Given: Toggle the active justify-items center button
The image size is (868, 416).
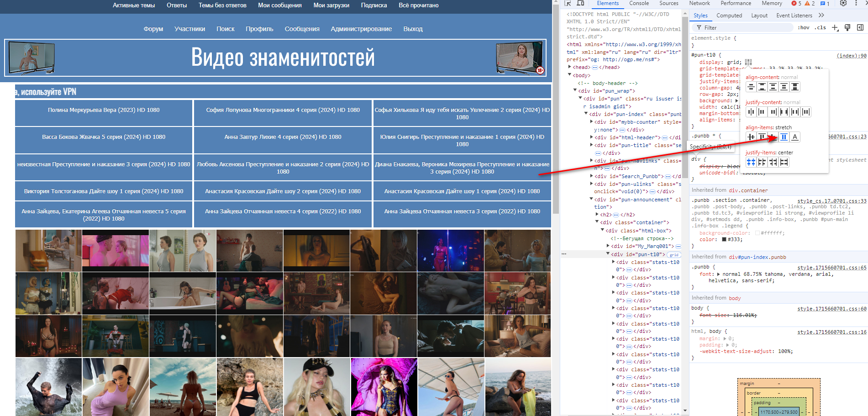Looking at the screenshot, I should tap(751, 162).
